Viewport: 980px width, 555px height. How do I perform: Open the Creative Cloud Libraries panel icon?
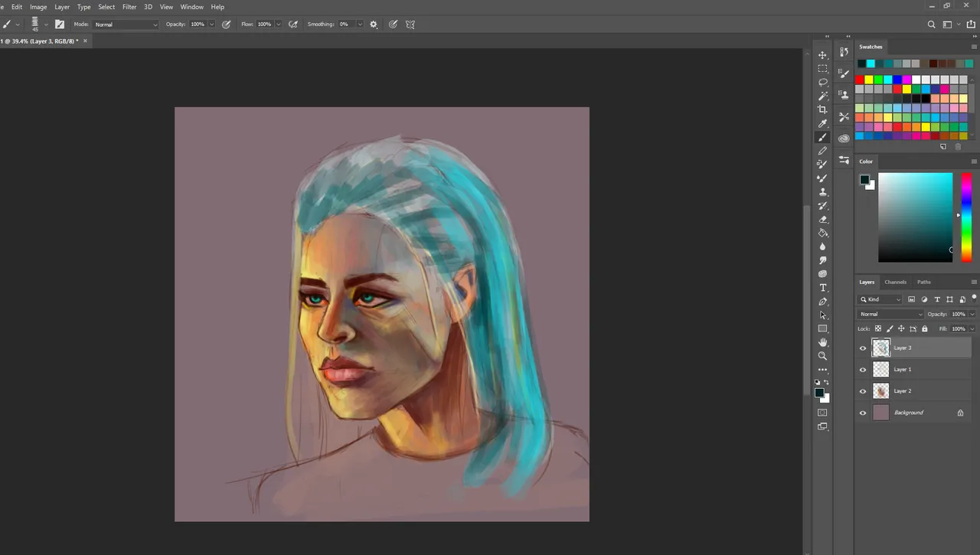844,139
